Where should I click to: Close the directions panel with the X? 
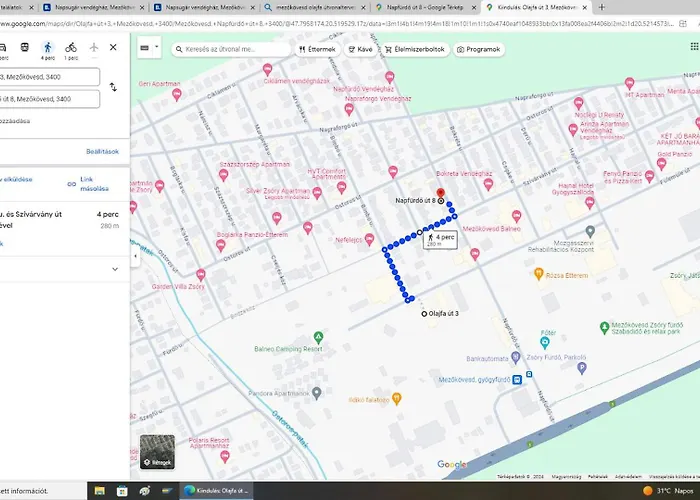[113, 47]
